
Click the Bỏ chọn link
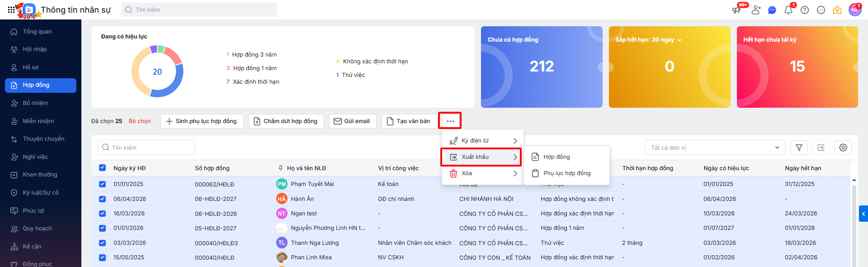point(140,121)
